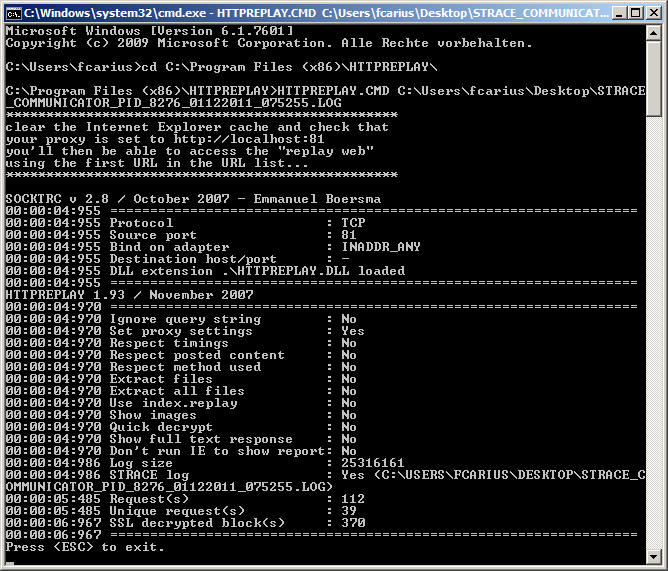Click the 'Quick decrypt : No' line
668x571 pixels.
181,427
